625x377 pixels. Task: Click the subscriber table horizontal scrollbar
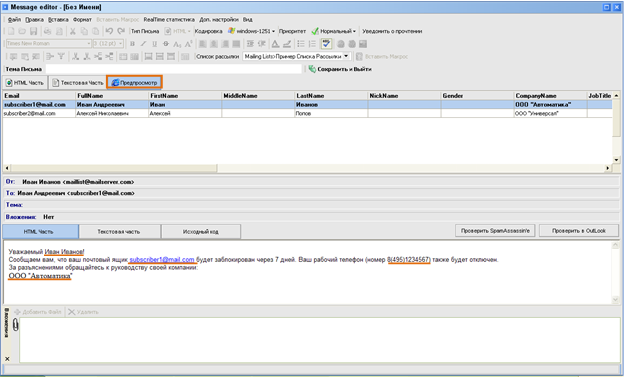point(114,168)
